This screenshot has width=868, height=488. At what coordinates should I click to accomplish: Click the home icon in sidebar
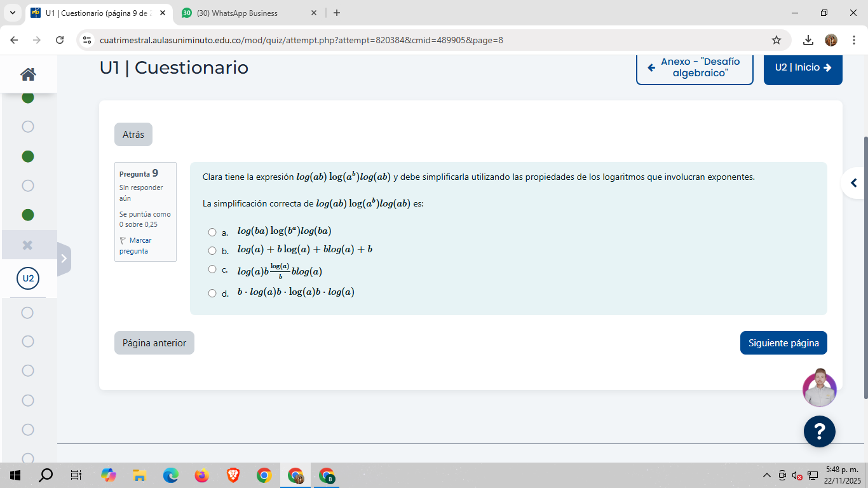click(x=28, y=74)
